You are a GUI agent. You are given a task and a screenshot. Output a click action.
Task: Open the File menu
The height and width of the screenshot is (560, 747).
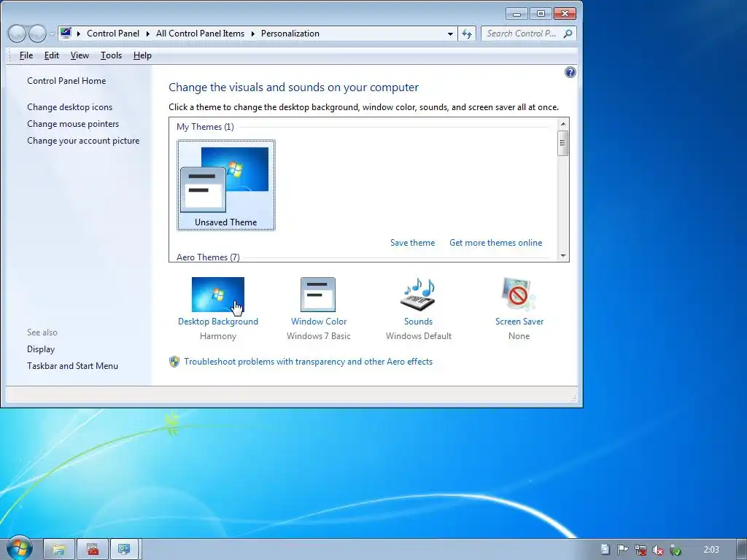(x=26, y=55)
